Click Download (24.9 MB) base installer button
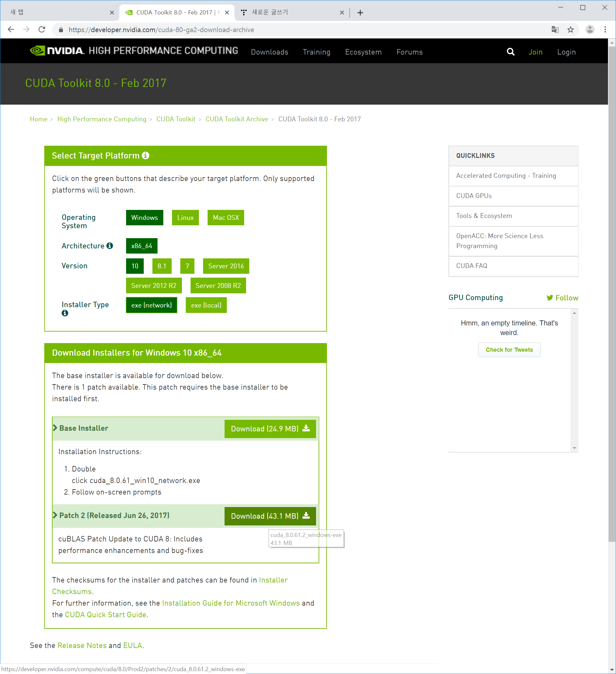 point(270,428)
